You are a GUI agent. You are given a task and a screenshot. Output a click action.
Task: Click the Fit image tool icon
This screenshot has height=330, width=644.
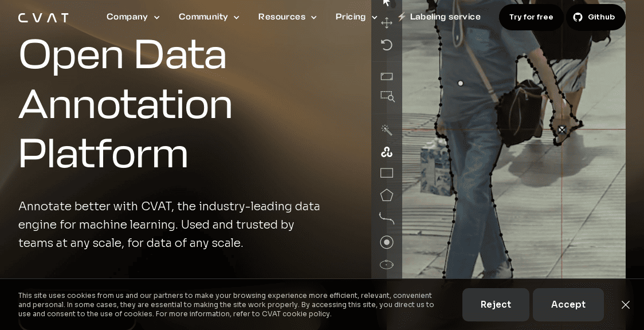tap(387, 76)
